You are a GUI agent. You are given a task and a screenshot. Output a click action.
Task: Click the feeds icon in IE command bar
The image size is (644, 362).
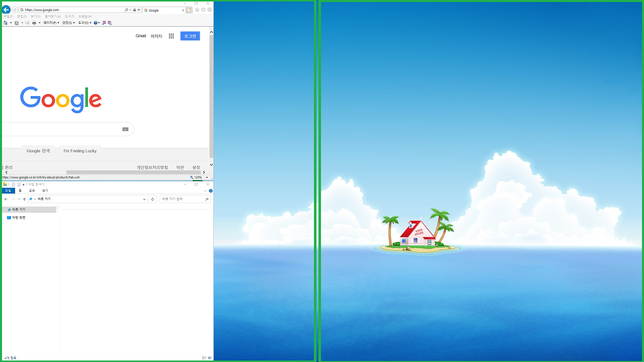(x=17, y=23)
